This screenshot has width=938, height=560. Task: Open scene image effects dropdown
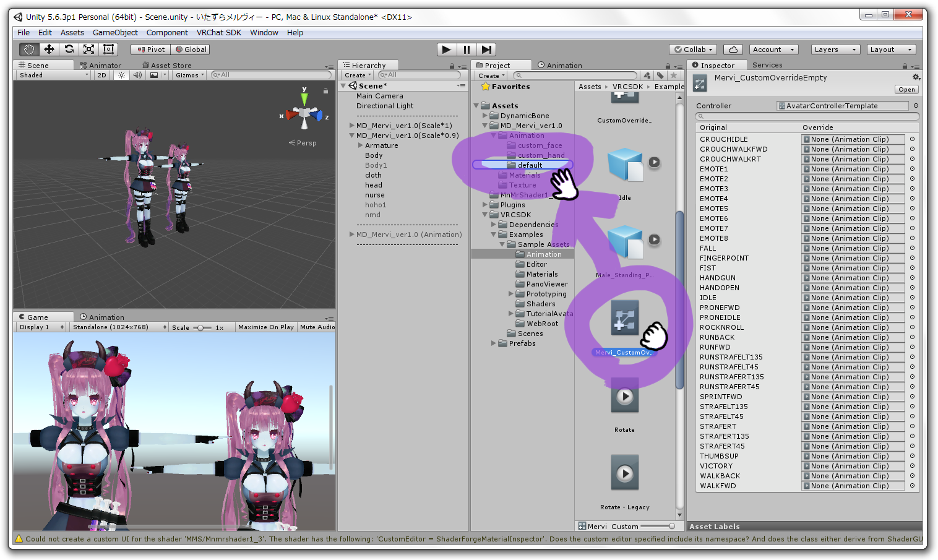click(158, 75)
